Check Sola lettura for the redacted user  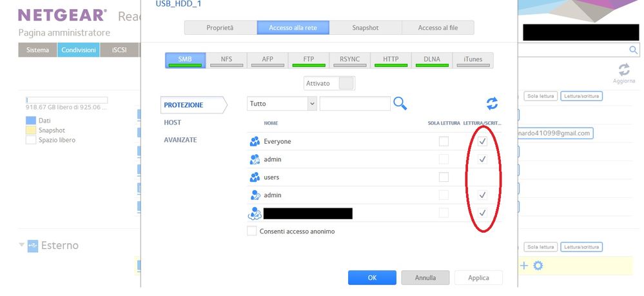coord(444,213)
